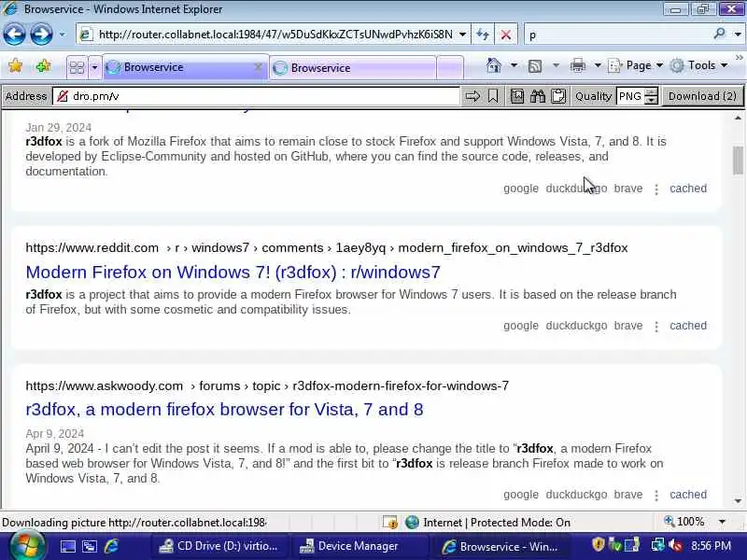Click the Quality PNG selector field
The height and width of the screenshot is (560, 747).
click(x=629, y=96)
